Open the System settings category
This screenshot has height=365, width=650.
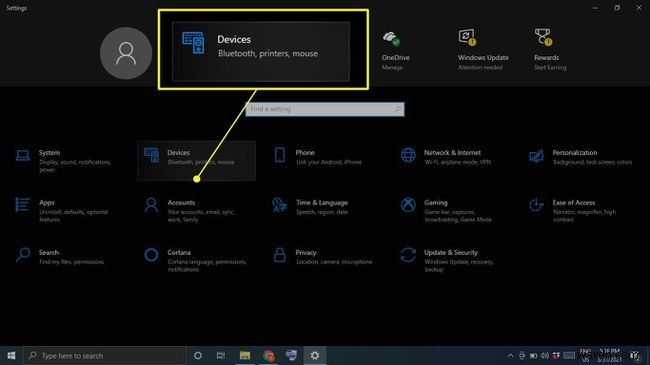pyautogui.click(x=64, y=161)
